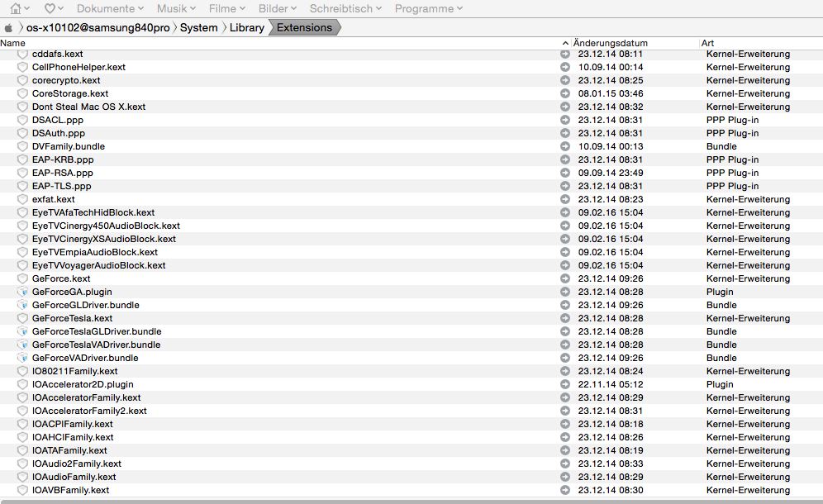Click arrow button in IOAVBFamily.kext row
Image resolution: width=823 pixels, height=504 pixels.
[x=564, y=490]
